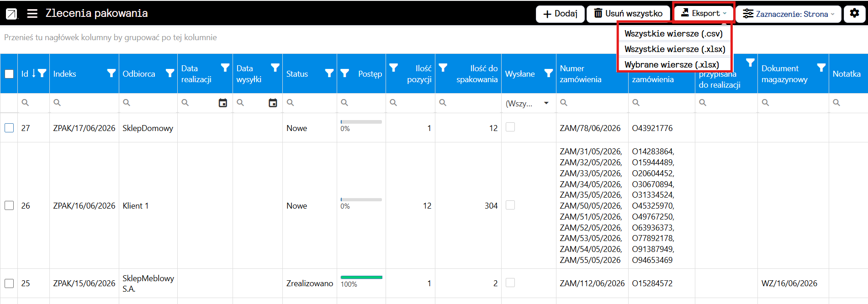Open the Zaznaczenie: Strona dropdown
The height and width of the screenshot is (304, 868).
[788, 14]
